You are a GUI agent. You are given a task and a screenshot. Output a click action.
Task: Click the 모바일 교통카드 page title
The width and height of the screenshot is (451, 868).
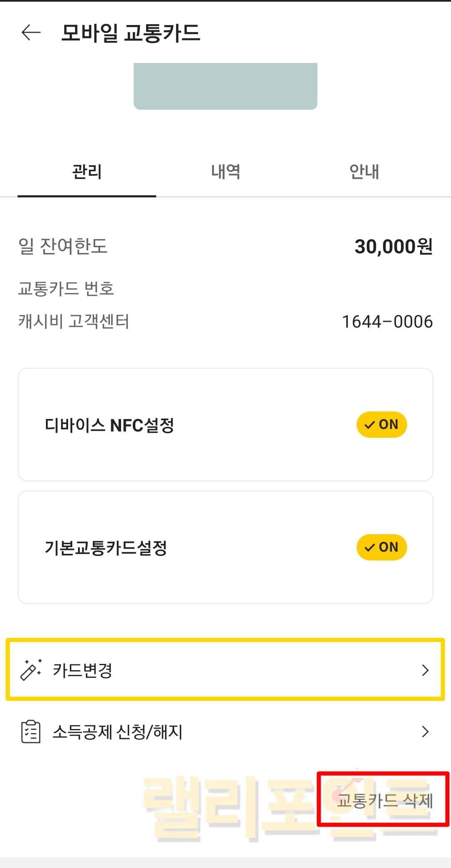131,33
